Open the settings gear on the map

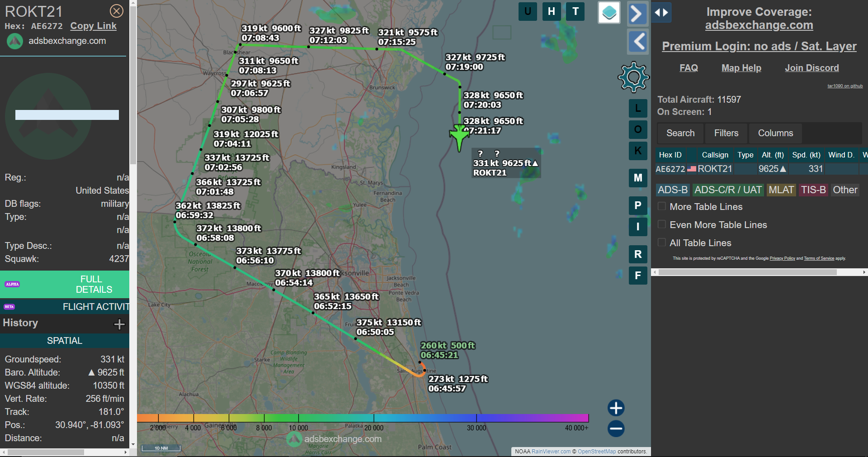[x=633, y=77]
